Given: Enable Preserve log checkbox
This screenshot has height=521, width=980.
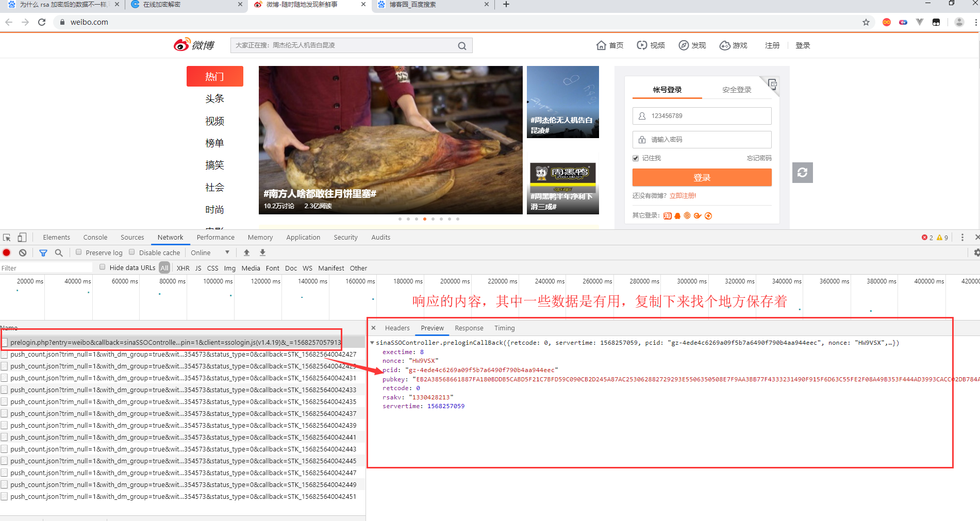Looking at the screenshot, I should 79,252.
